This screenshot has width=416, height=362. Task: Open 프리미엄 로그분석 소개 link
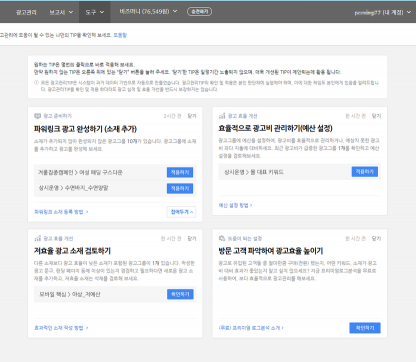[x=251, y=328]
